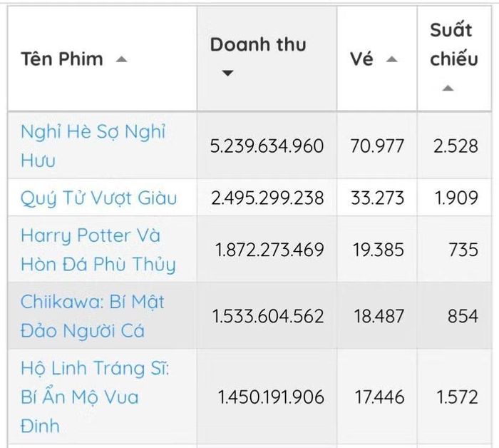Select ticket count cell 19.385

(379, 250)
